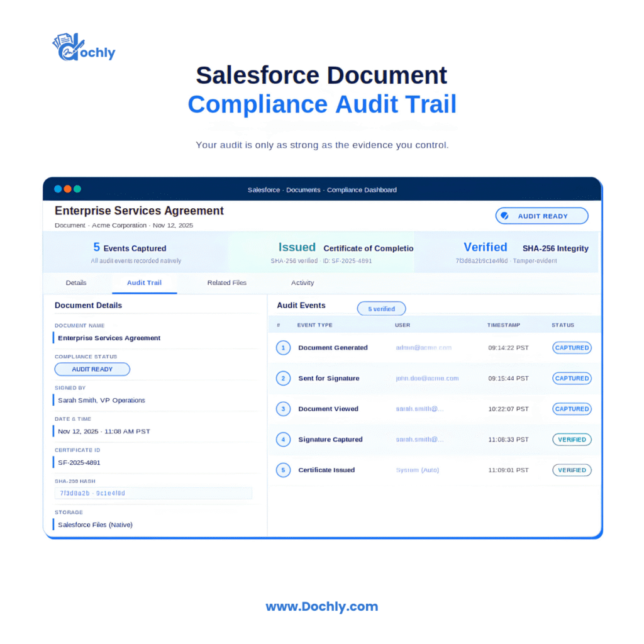Screen dimensions: 644x644
Task: Click the 11:09:01 PST timestamp
Action: (508, 470)
